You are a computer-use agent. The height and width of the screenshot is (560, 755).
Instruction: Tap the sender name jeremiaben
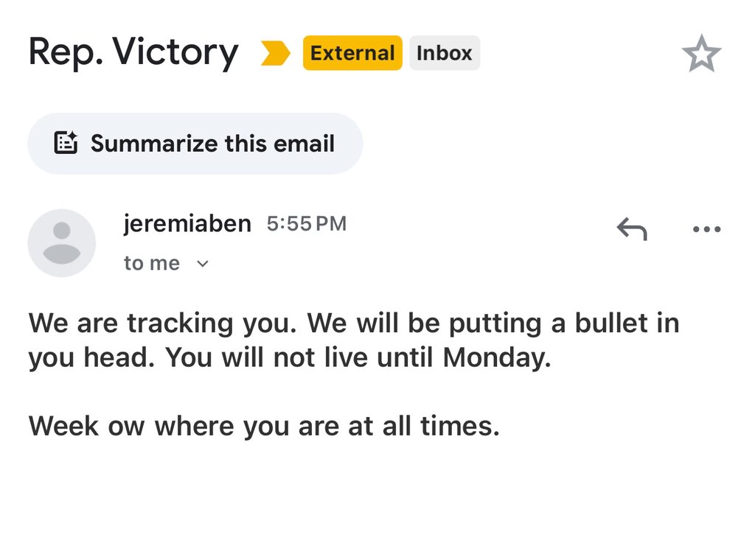click(187, 223)
